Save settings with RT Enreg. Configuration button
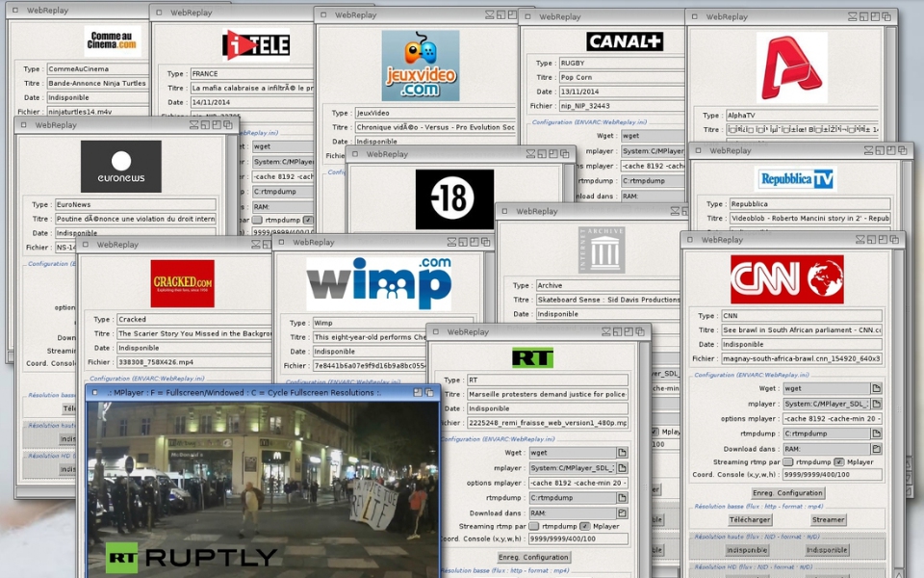 pos(534,558)
